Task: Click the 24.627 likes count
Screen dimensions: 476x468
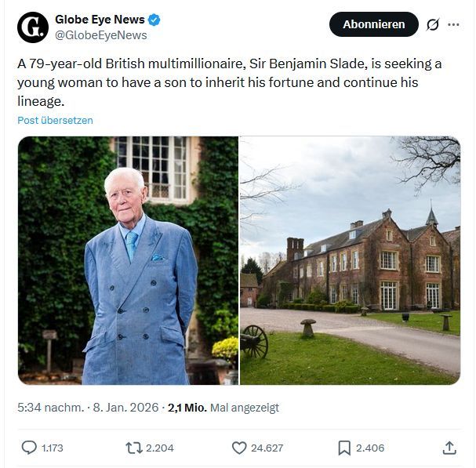Action: pyautogui.click(x=267, y=448)
